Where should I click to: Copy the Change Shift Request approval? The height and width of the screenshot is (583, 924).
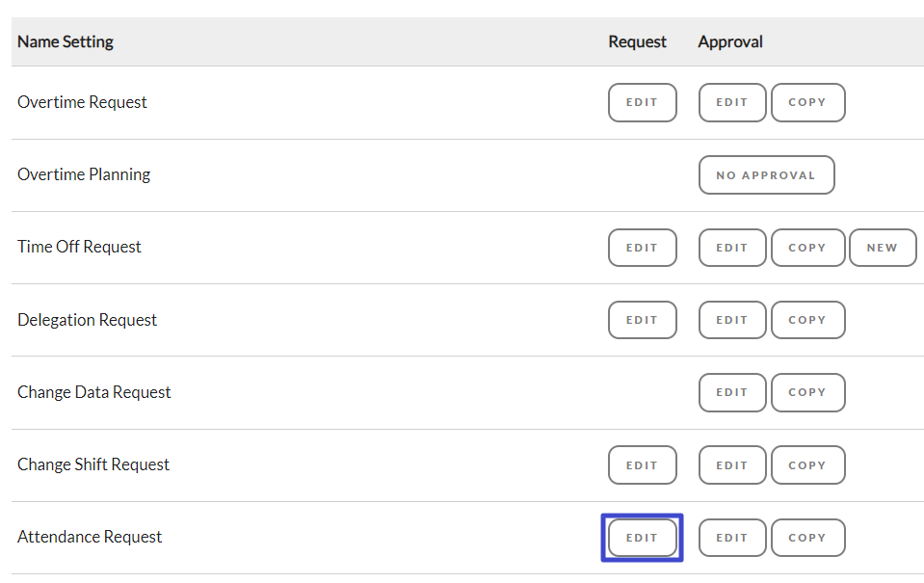click(808, 465)
